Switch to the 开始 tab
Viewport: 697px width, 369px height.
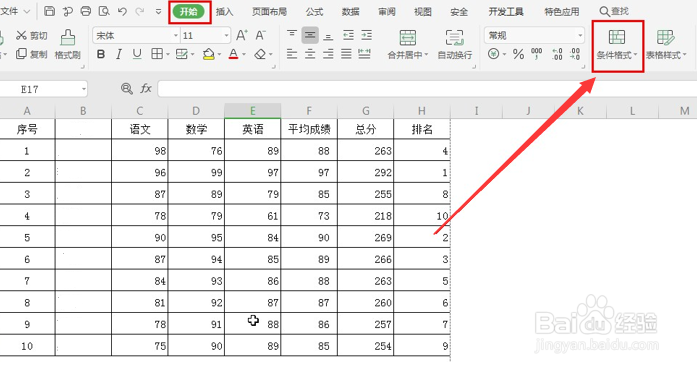click(189, 12)
